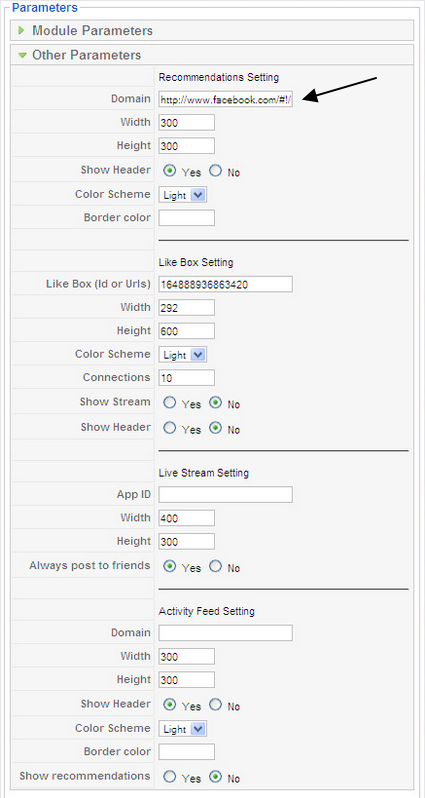Click the Recommendations Border color field
425x798 pixels.
[187, 218]
